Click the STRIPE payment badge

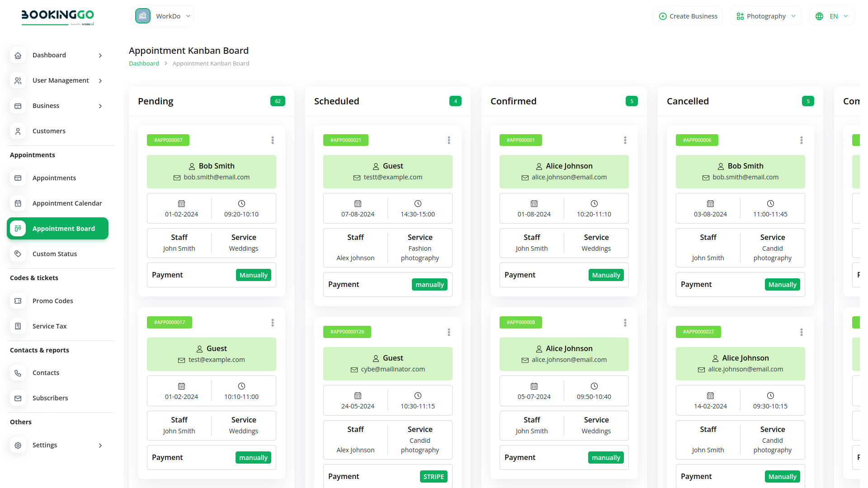click(434, 477)
